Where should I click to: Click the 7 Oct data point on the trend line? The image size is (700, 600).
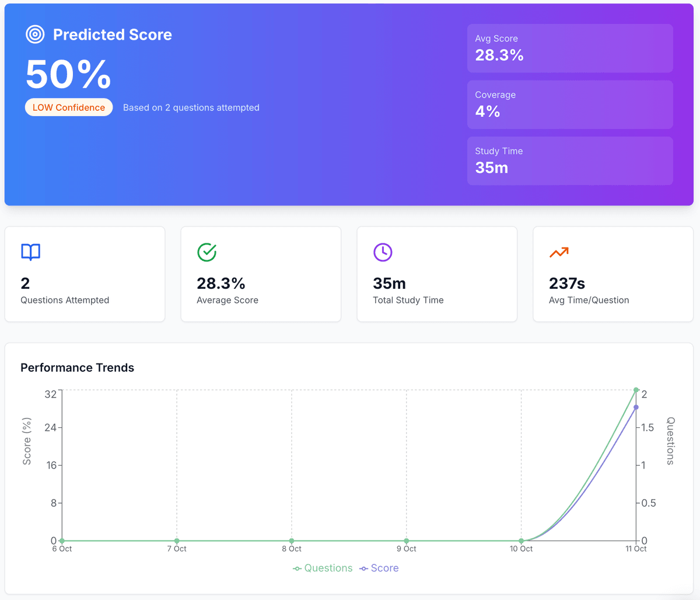tap(176, 540)
